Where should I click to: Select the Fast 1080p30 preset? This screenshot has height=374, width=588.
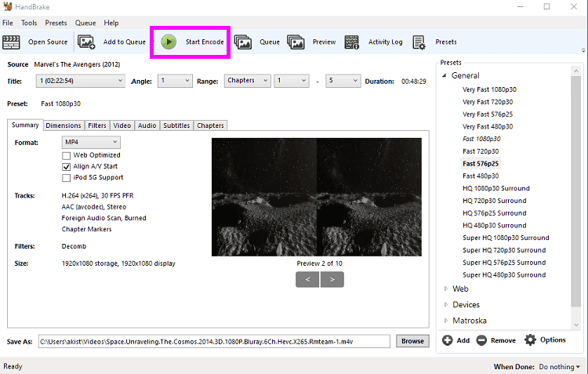point(481,139)
